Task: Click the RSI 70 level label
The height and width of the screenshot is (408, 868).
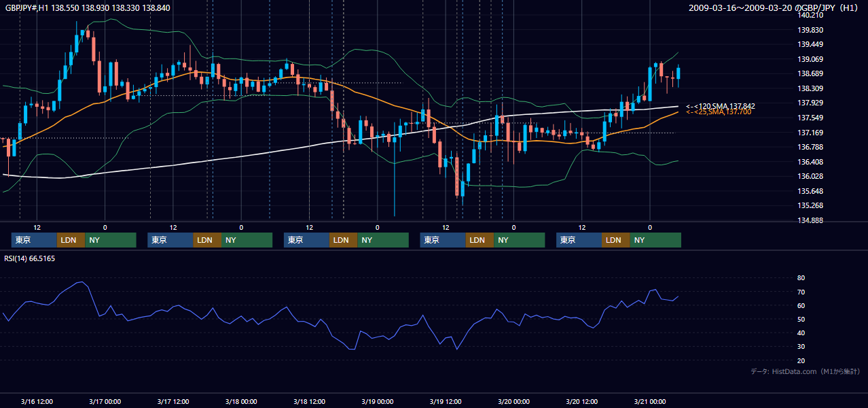Action: click(801, 292)
